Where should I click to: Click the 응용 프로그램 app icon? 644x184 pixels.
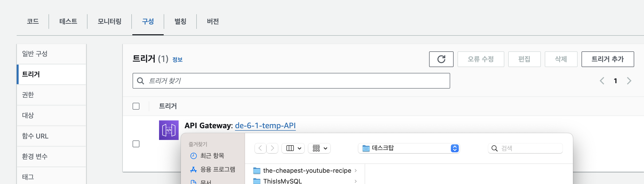click(x=194, y=170)
